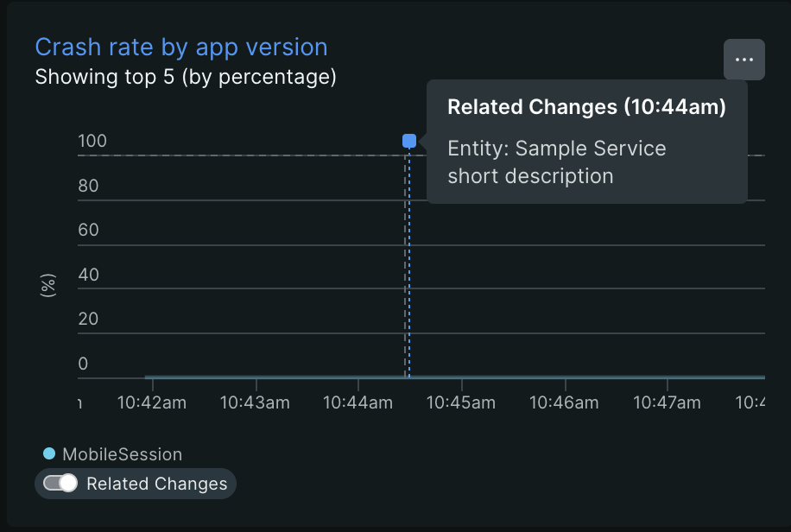The image size is (791, 532).
Task: Click the 10:43am time axis label
Action: (255, 402)
